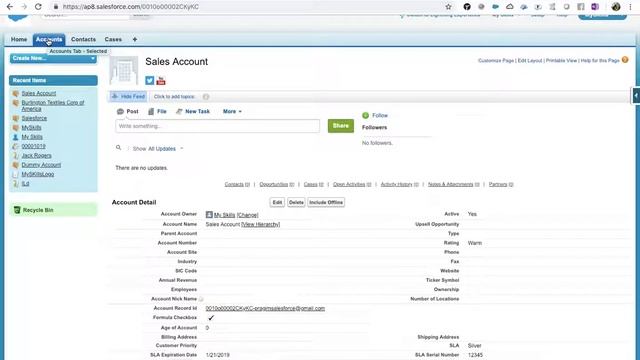This screenshot has height=360, width=640.
Task: Open Jack Rogers in Recent Items
Action: coord(36,156)
